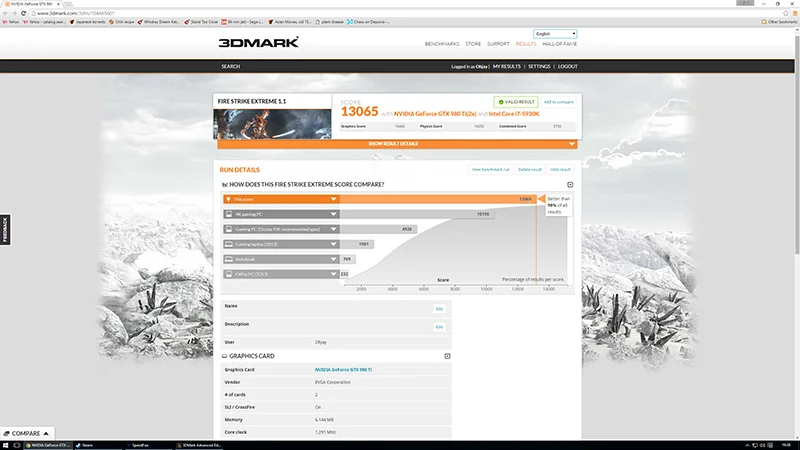Image resolution: width=800 pixels, height=450 pixels.
Task: Open the English language dropdown
Action: click(555, 34)
